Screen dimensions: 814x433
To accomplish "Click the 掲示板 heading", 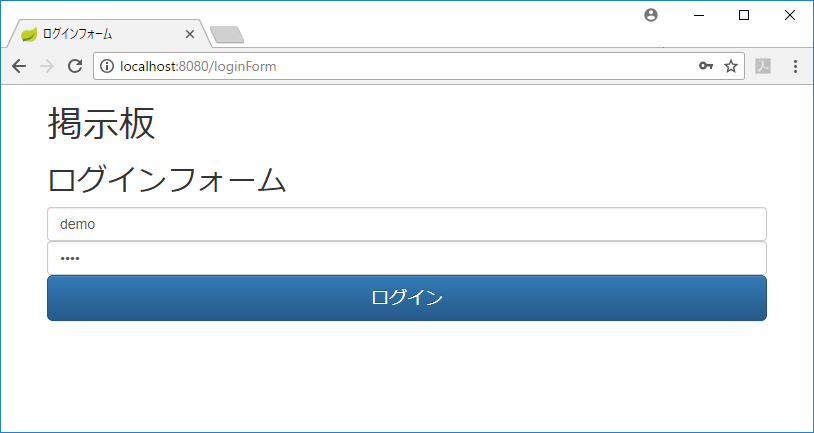I will point(102,124).
